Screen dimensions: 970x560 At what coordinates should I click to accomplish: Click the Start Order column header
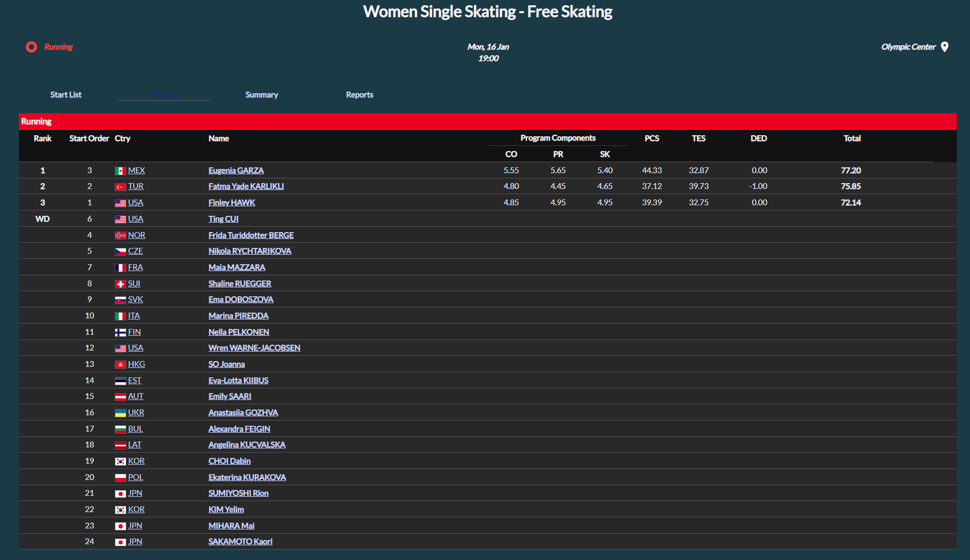coord(89,138)
